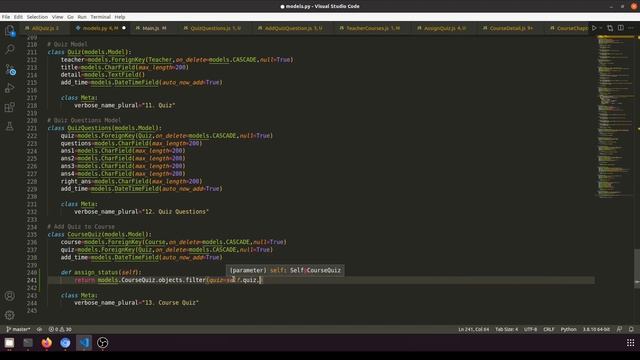Click the Visual Studio Code dock icon
This screenshot has width=640, height=360.
pyautogui.click(x=84, y=343)
